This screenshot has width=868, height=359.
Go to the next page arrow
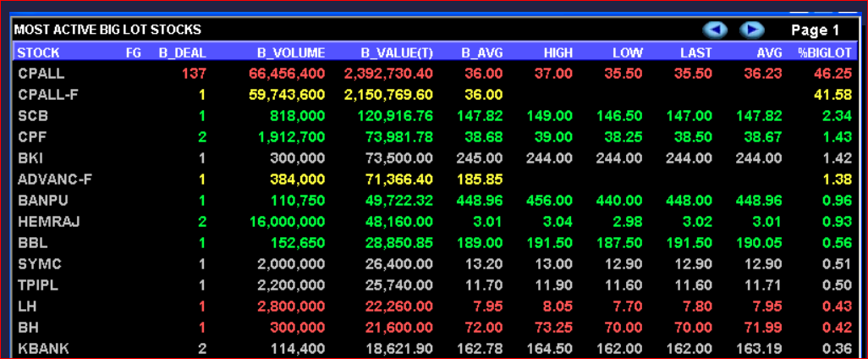pos(752,30)
